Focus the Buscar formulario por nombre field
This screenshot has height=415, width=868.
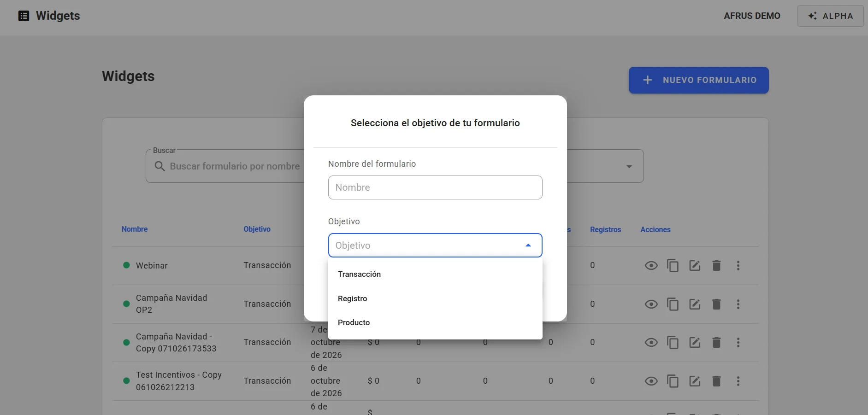click(235, 166)
